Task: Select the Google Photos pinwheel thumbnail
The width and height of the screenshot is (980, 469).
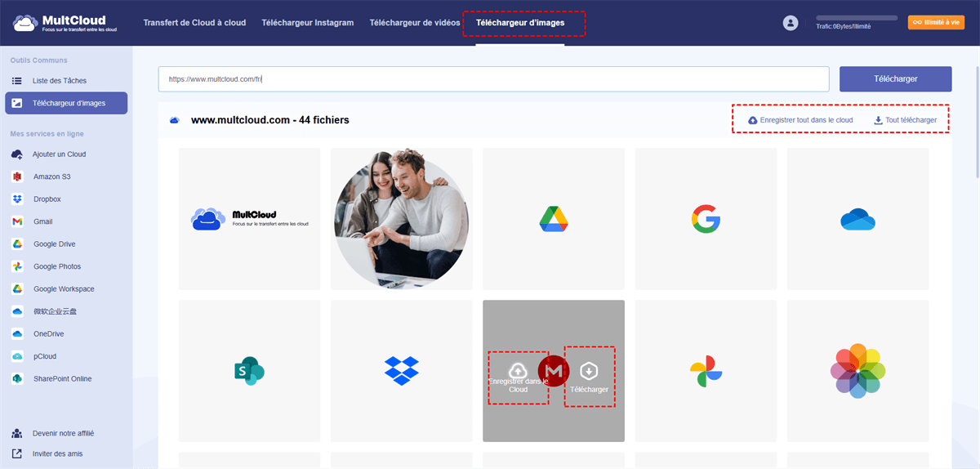Action: pyautogui.click(x=706, y=371)
